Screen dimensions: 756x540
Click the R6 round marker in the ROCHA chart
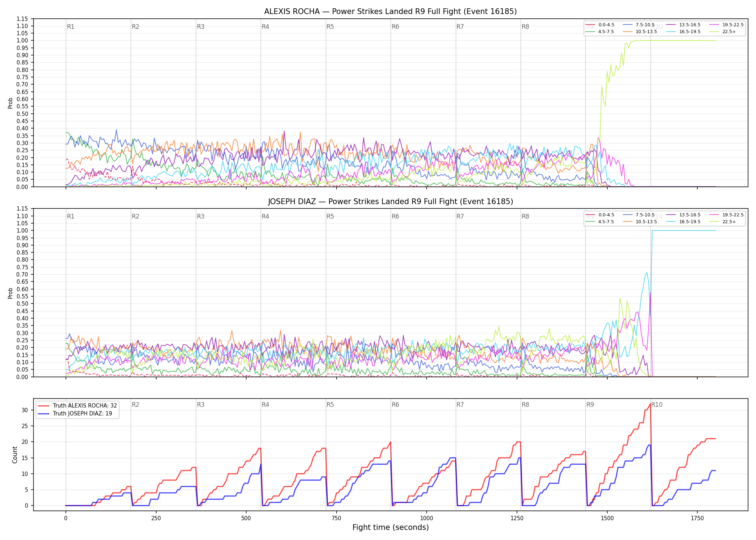pos(395,27)
